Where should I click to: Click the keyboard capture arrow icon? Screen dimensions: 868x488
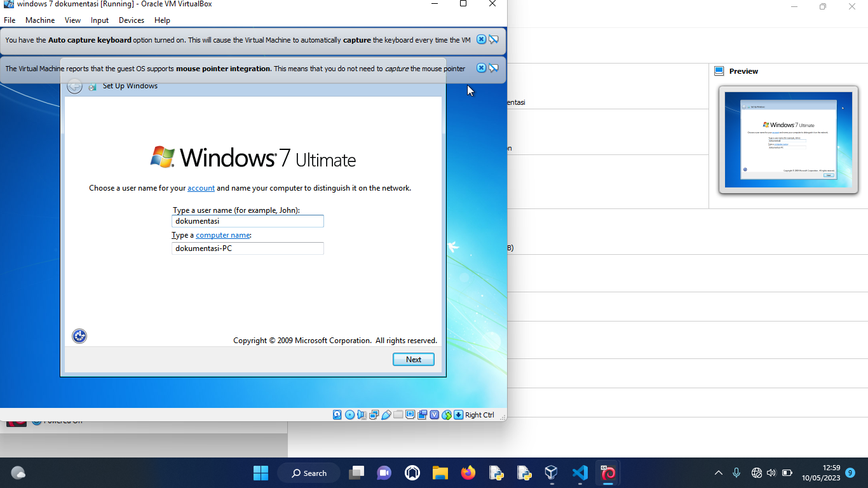tap(458, 415)
